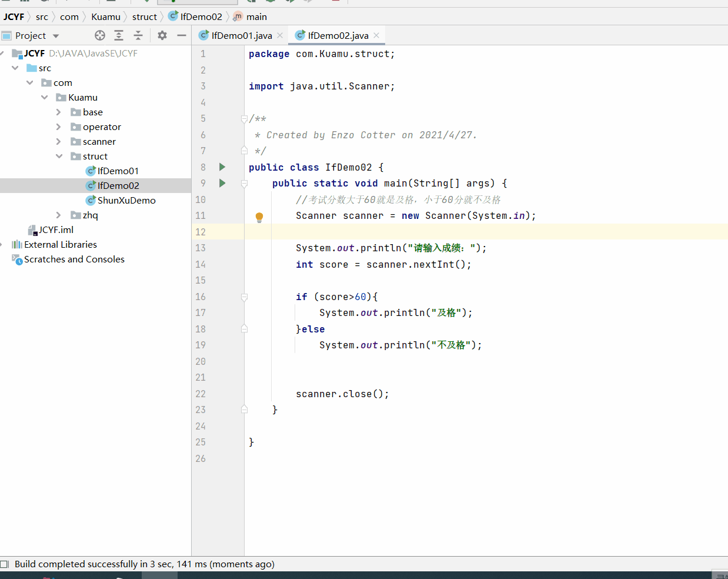Screen dimensions: 728x579
Task: Run main method from gutter arrow
Action: tap(222, 183)
